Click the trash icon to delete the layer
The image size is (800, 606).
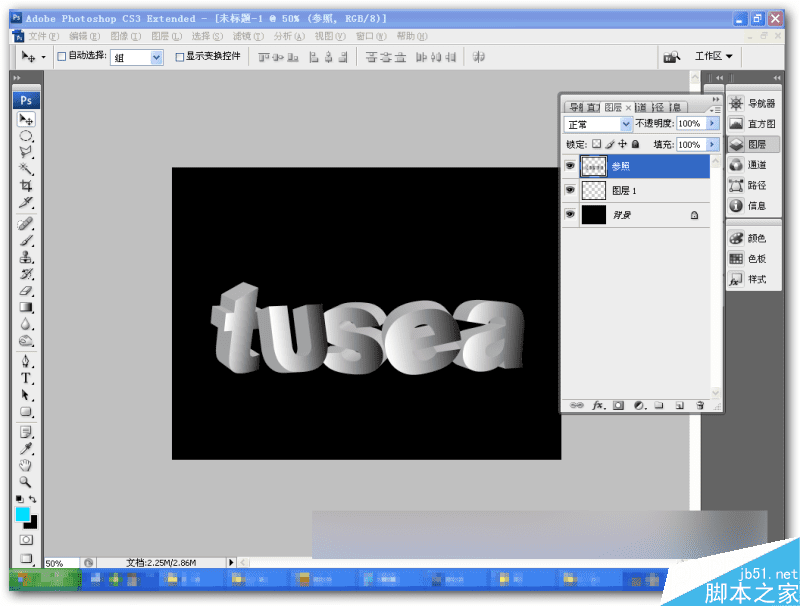(x=700, y=405)
